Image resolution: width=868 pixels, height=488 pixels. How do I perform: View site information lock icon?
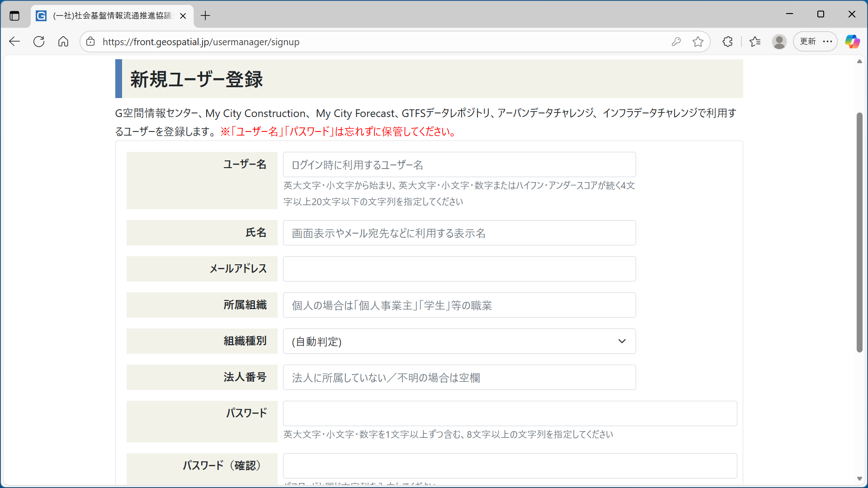tap(90, 42)
